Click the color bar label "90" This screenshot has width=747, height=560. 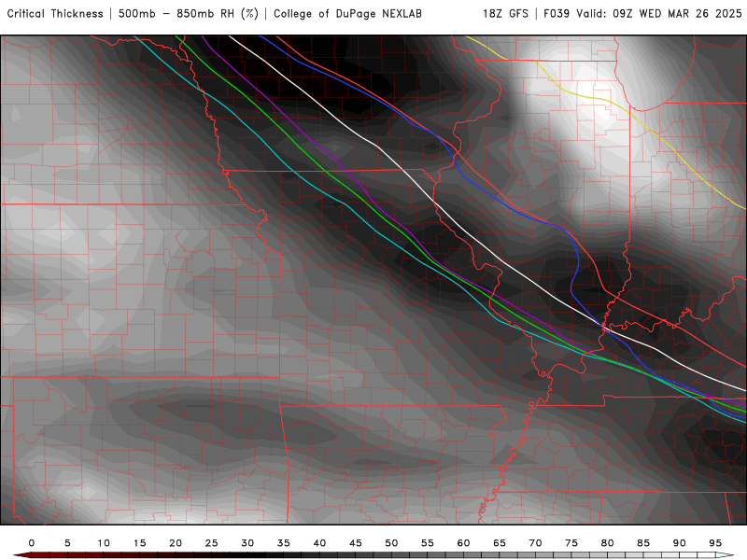tap(680, 543)
